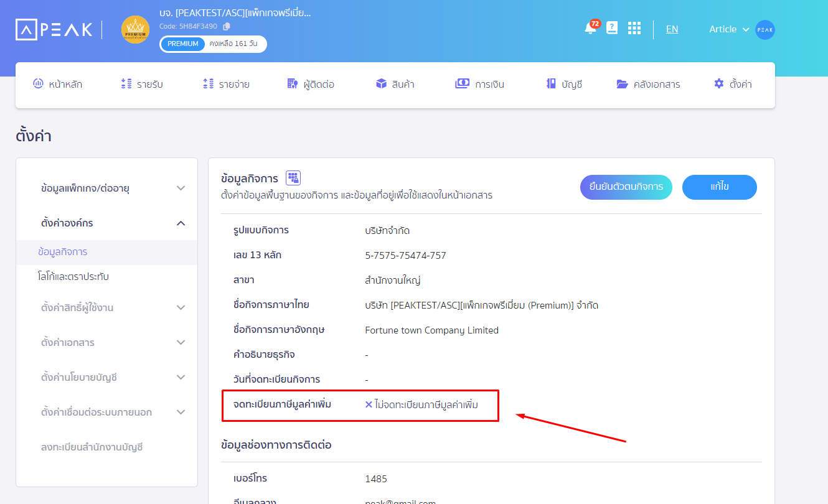The image size is (828, 504).
Task: Open the บัญชี menu
Action: click(563, 84)
